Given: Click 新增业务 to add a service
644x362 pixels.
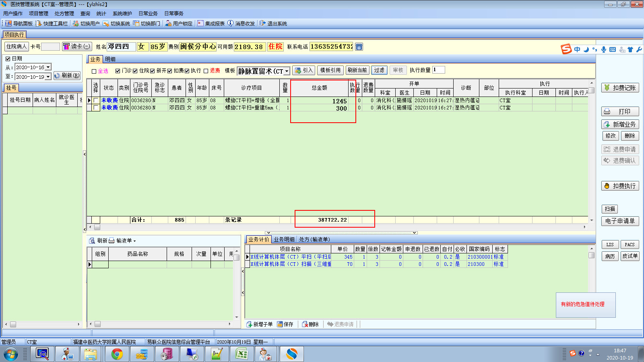Looking at the screenshot, I should (x=620, y=124).
